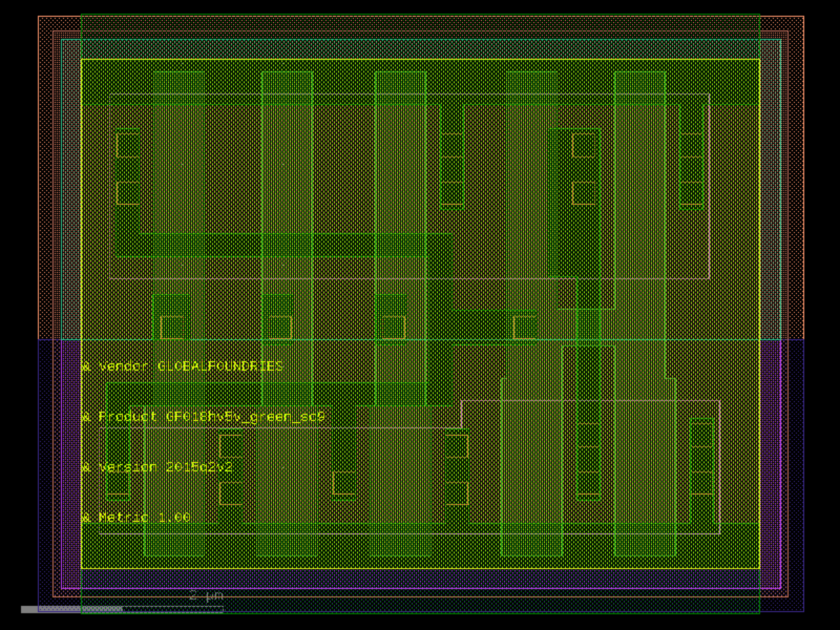Select the '1.00' value after Metric
The image size is (840, 630).
coord(174,517)
